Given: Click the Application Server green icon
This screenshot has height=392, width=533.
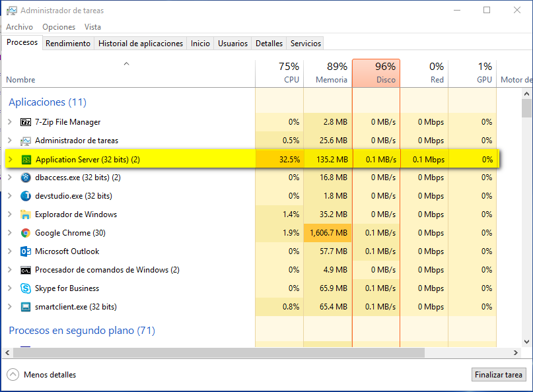Looking at the screenshot, I should 26,160.
